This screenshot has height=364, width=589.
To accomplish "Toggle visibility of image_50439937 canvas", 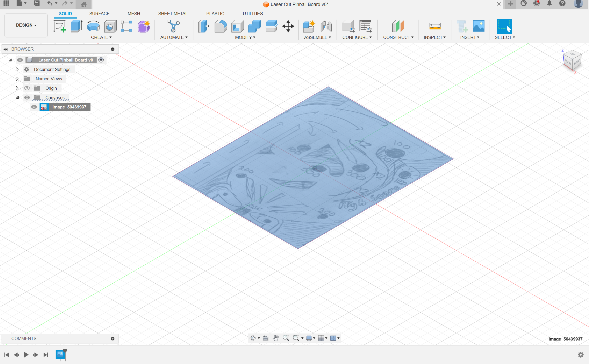I will pyautogui.click(x=33, y=107).
